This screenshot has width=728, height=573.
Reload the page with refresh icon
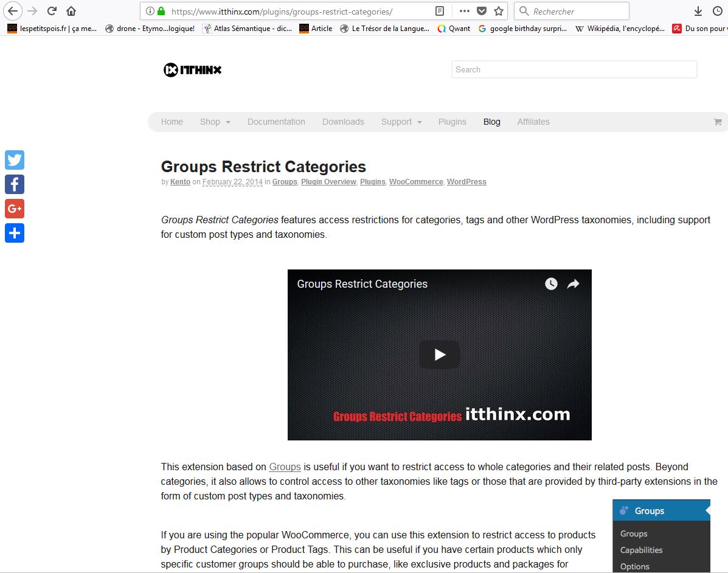click(x=52, y=11)
